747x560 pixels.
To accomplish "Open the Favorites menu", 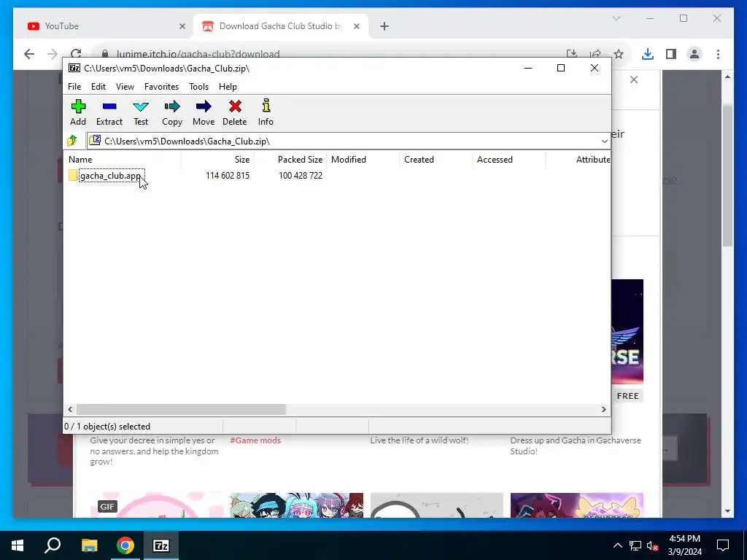I will click(161, 87).
